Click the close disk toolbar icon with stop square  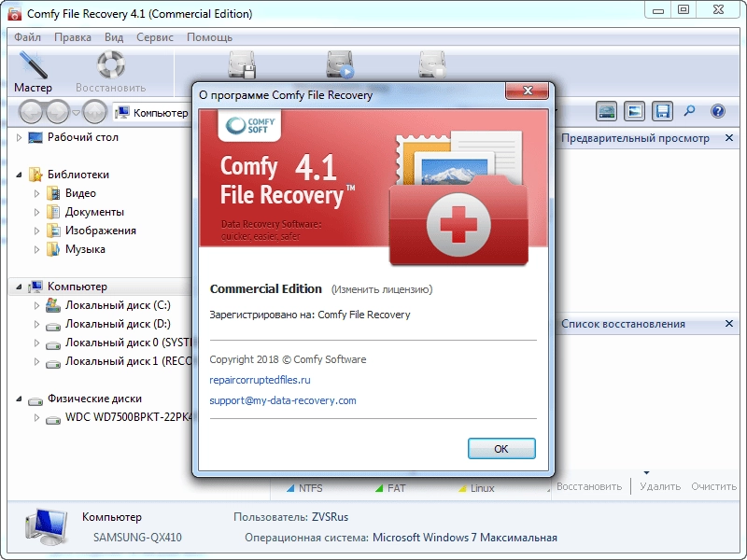432,64
